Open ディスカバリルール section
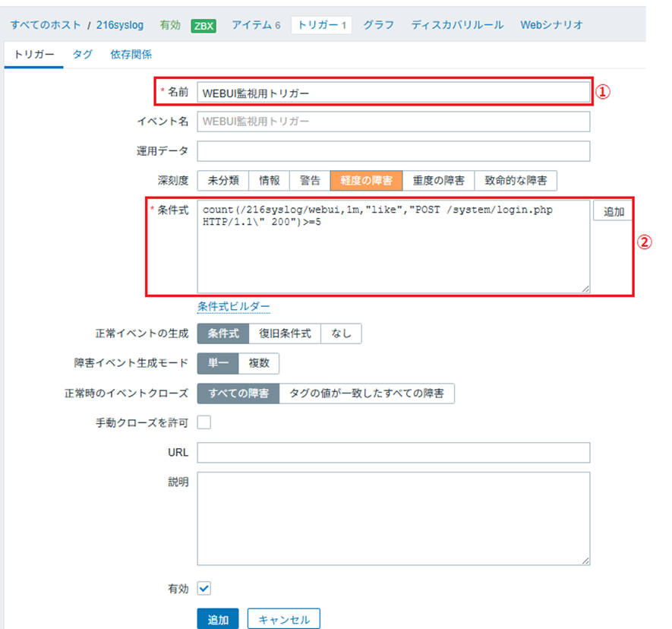Screen dimensions: 672x629 click(457, 25)
